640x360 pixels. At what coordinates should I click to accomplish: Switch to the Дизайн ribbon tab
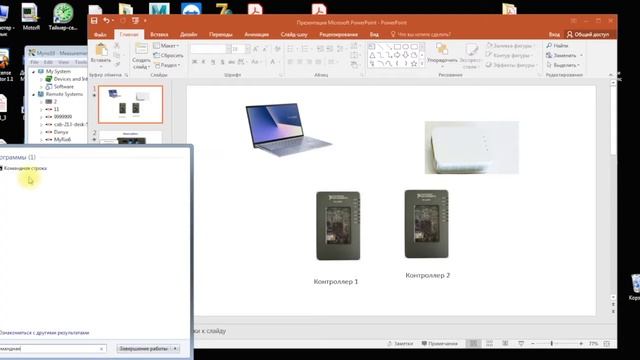coord(189,35)
